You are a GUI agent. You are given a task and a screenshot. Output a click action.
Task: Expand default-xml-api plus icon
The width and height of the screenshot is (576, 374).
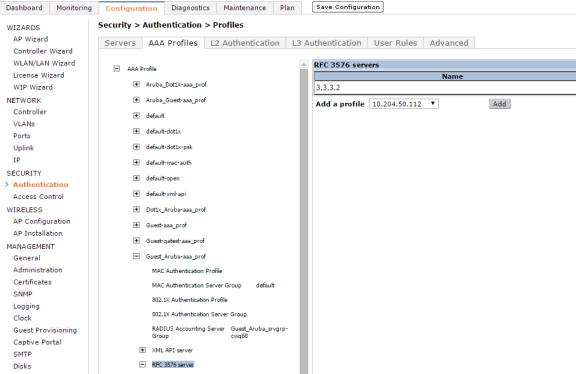136,194
